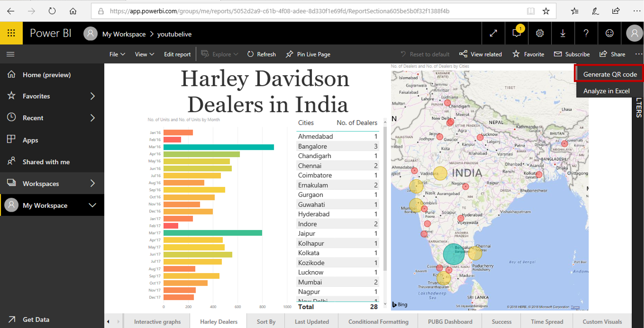Open the browser settings and more ellipsis
The image size is (644, 328).
(637, 11)
